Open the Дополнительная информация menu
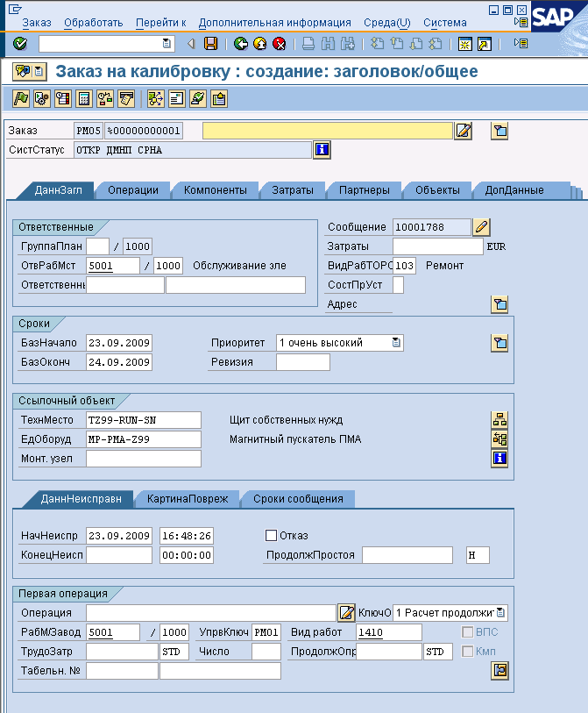 (x=274, y=23)
